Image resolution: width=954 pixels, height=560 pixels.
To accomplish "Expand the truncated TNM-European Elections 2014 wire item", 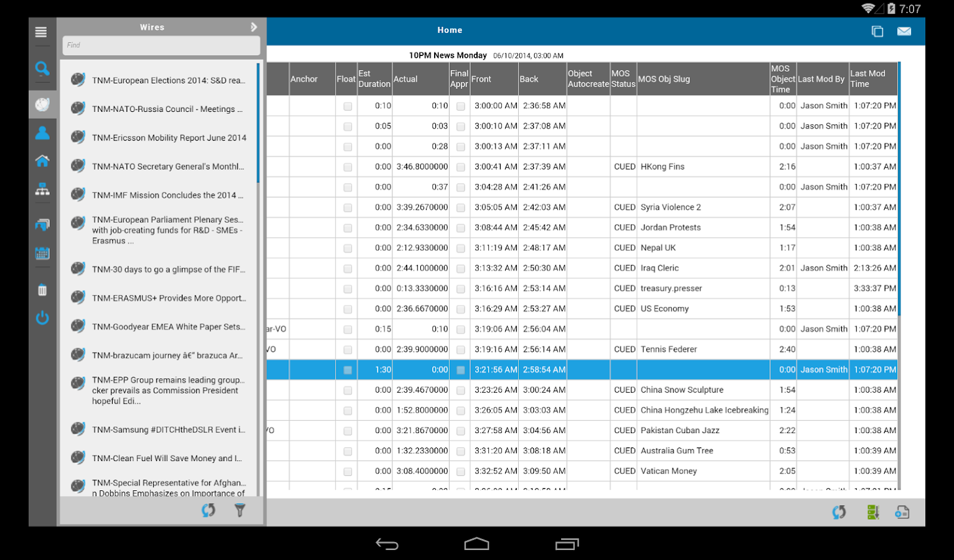I will pyautogui.click(x=168, y=80).
